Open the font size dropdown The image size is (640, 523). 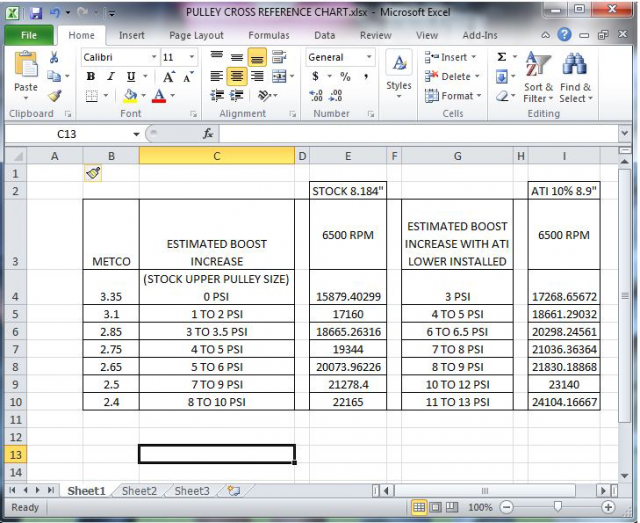[193, 58]
